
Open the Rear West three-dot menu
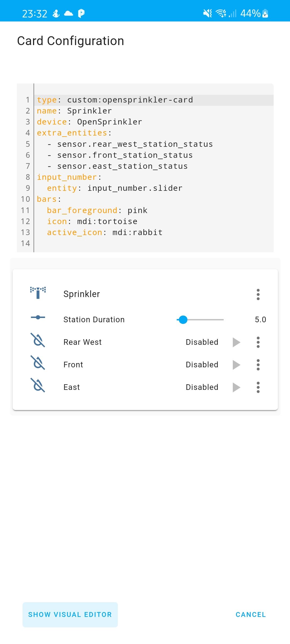click(x=258, y=342)
